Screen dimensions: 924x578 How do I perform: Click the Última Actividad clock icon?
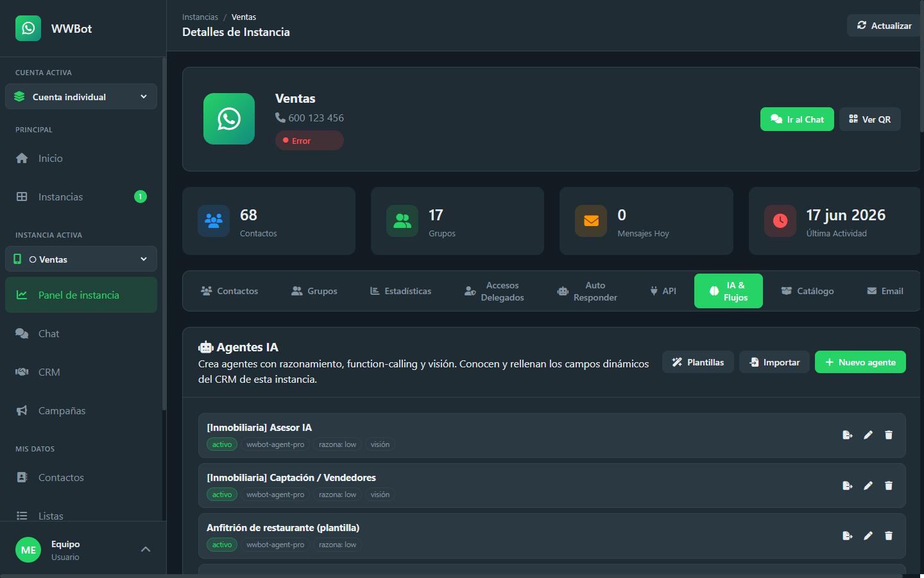[x=780, y=221]
